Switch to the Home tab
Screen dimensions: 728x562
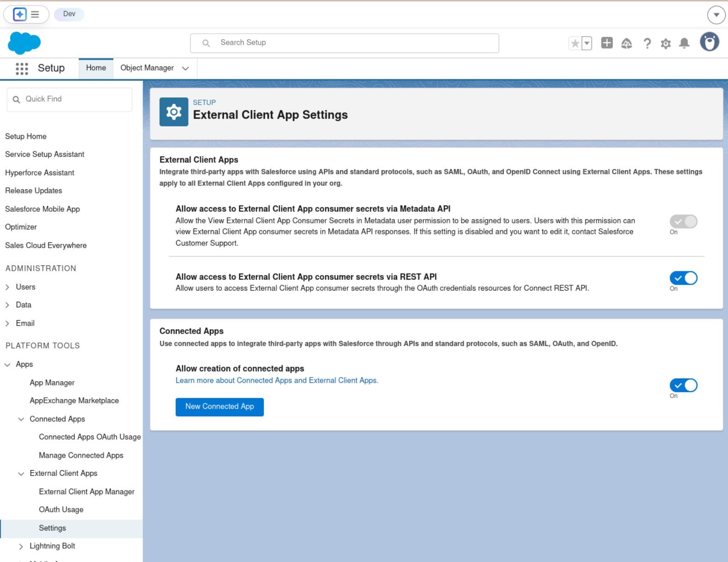96,68
